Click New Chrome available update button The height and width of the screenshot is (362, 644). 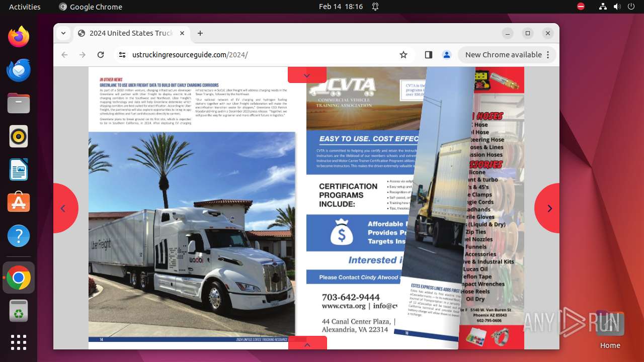click(503, 55)
